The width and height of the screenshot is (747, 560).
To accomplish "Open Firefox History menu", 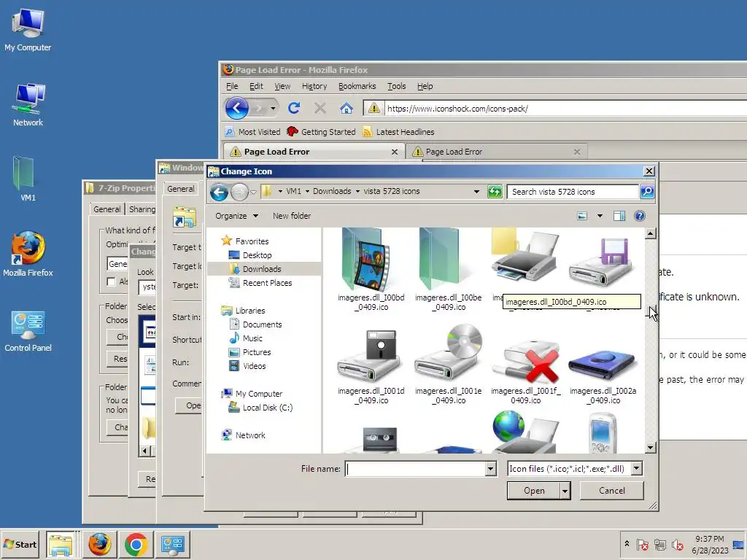I will (x=314, y=86).
